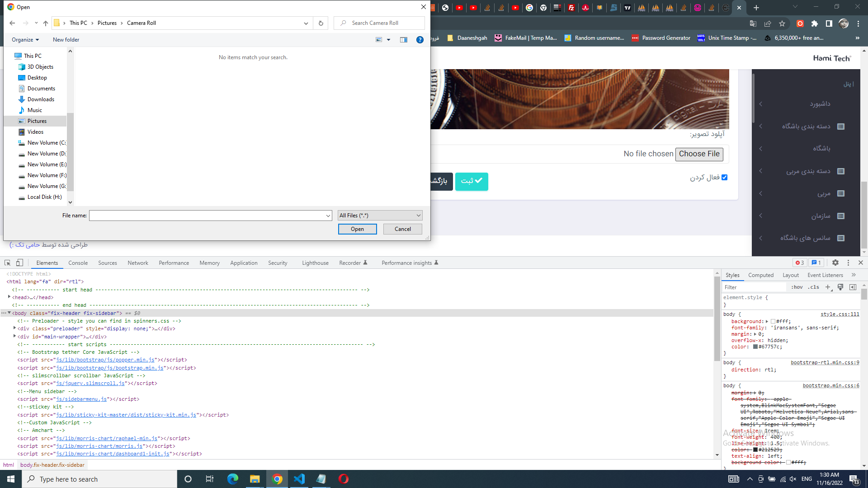Open the File name history dropdown
Image resolution: width=868 pixels, height=488 pixels.
(x=328, y=216)
